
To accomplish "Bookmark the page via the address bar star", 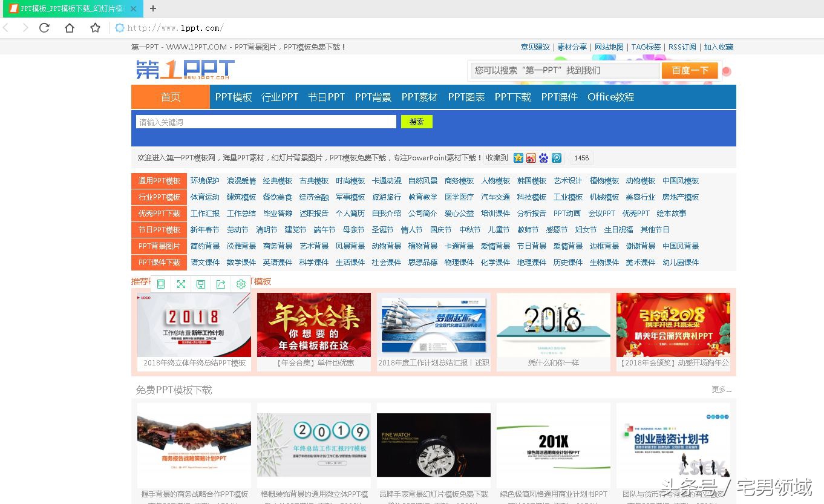I will pyautogui.click(x=94, y=28).
